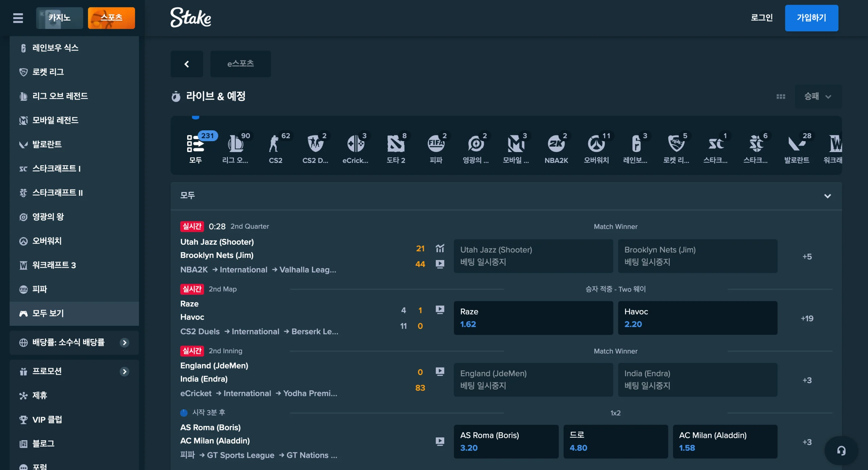This screenshot has height=470, width=868.
Task: Click the e스포츠 breadcrumb button
Action: (240, 64)
